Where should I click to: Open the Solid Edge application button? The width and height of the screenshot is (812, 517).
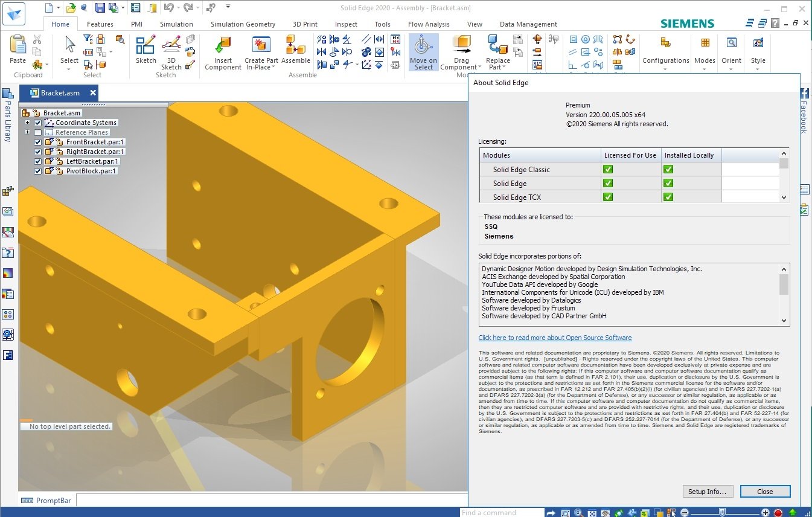pyautogui.click(x=14, y=13)
